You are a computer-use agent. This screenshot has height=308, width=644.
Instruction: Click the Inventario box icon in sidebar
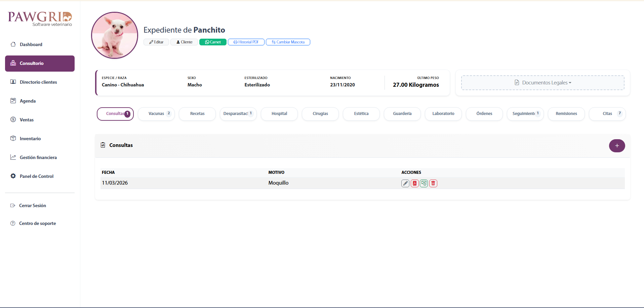tap(13, 138)
